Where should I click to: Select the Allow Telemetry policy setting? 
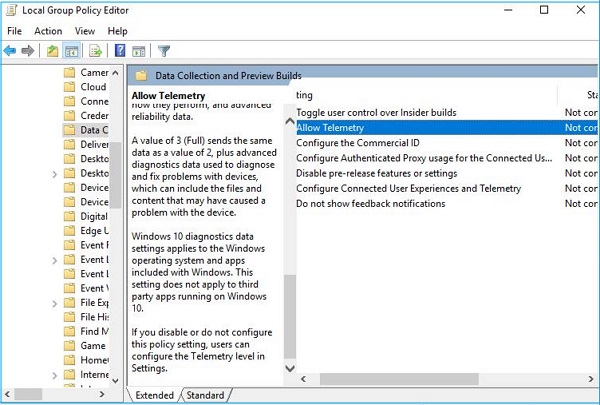(330, 128)
